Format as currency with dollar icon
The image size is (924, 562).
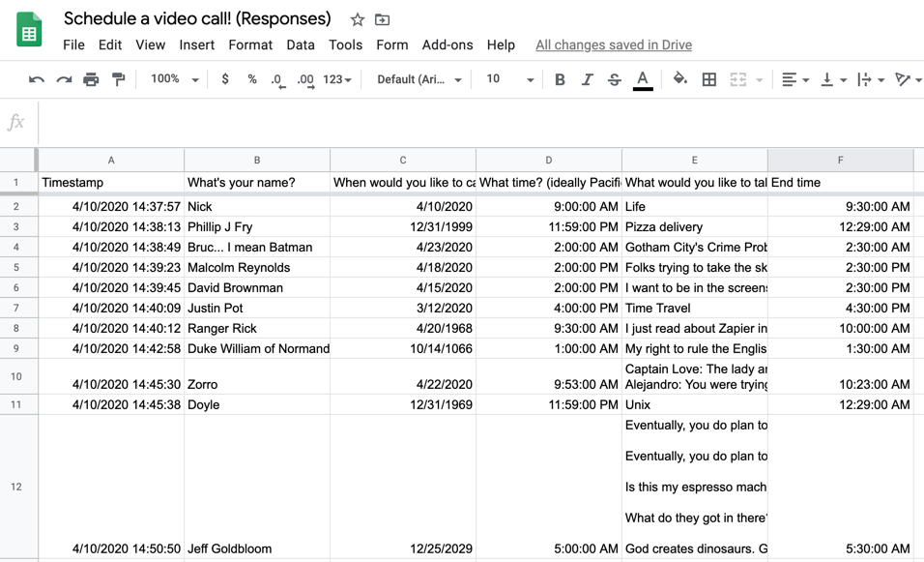[225, 79]
